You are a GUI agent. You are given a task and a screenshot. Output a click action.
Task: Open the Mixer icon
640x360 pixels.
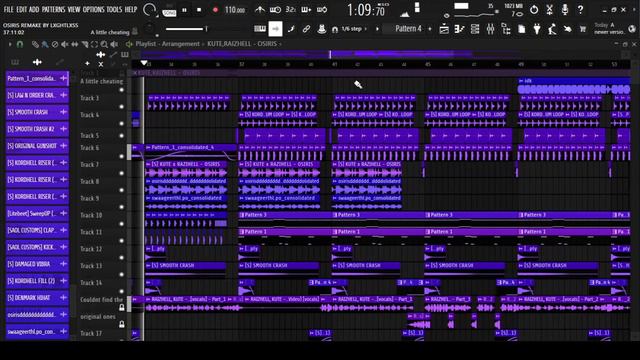click(490, 29)
